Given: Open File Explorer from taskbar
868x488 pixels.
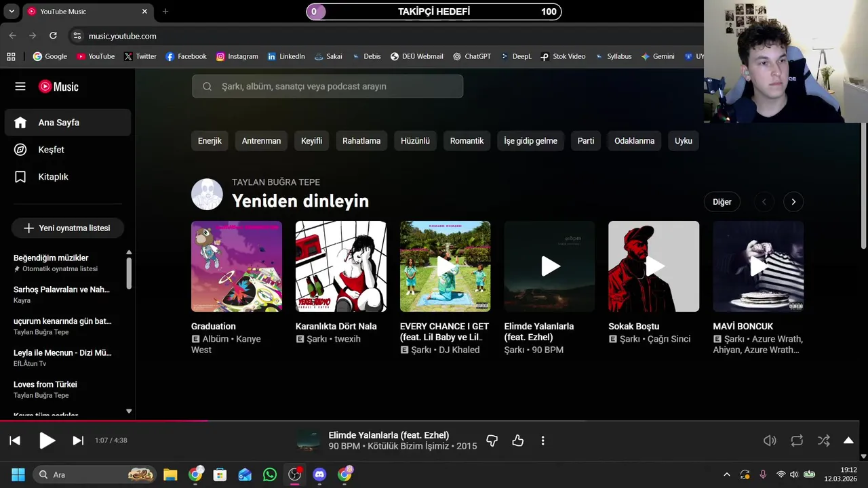Looking at the screenshot, I should tap(170, 474).
